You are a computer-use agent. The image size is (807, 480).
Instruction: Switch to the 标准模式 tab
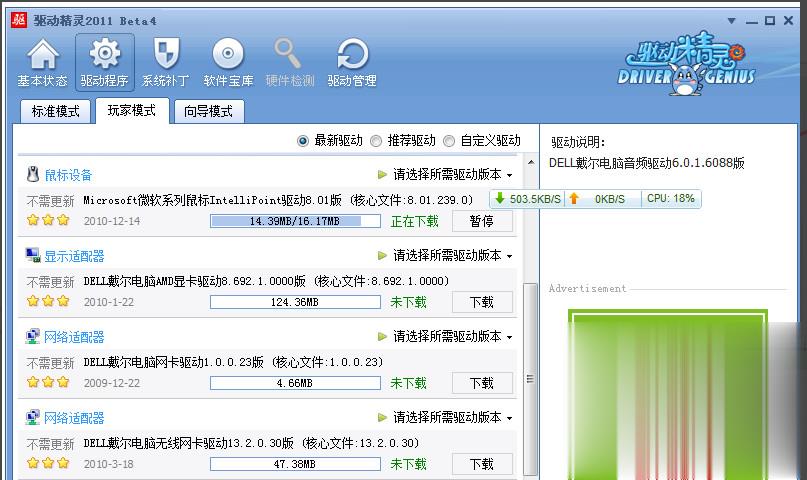point(56,111)
